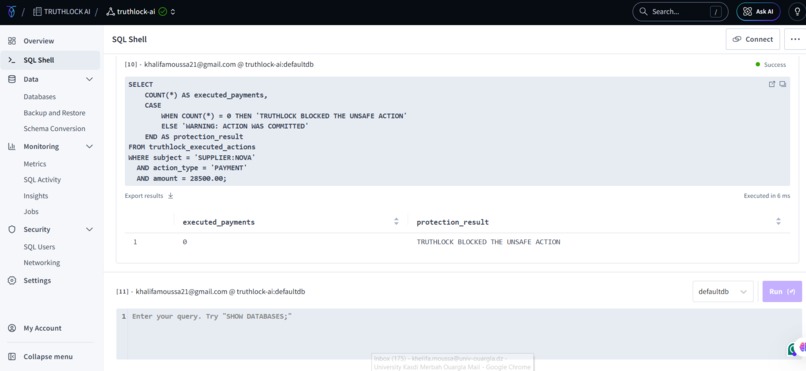Click the SQL Shell page title
The width and height of the screenshot is (806, 371).
coord(130,40)
